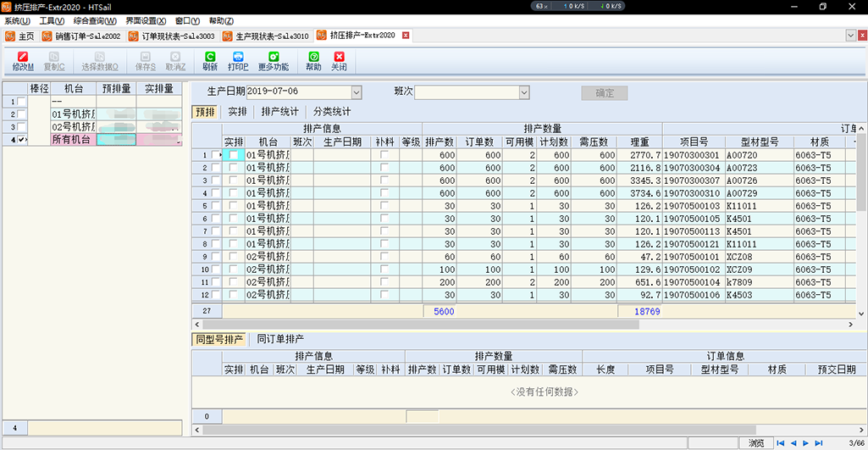Tick the 实排 checkbox in first grid row
The height and width of the screenshot is (450, 868).
pos(234,155)
